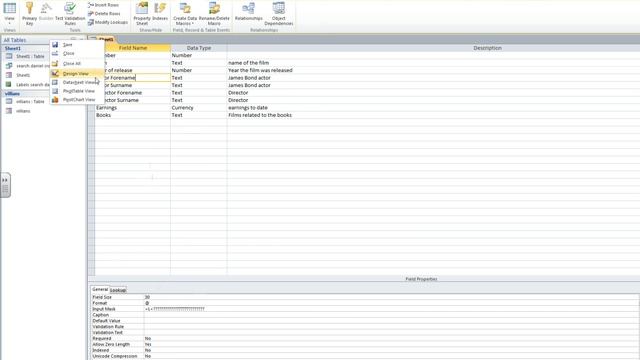Image resolution: width=640 pixels, height=360 pixels.
Task: Click the Caption property field
Action: pos(391,315)
